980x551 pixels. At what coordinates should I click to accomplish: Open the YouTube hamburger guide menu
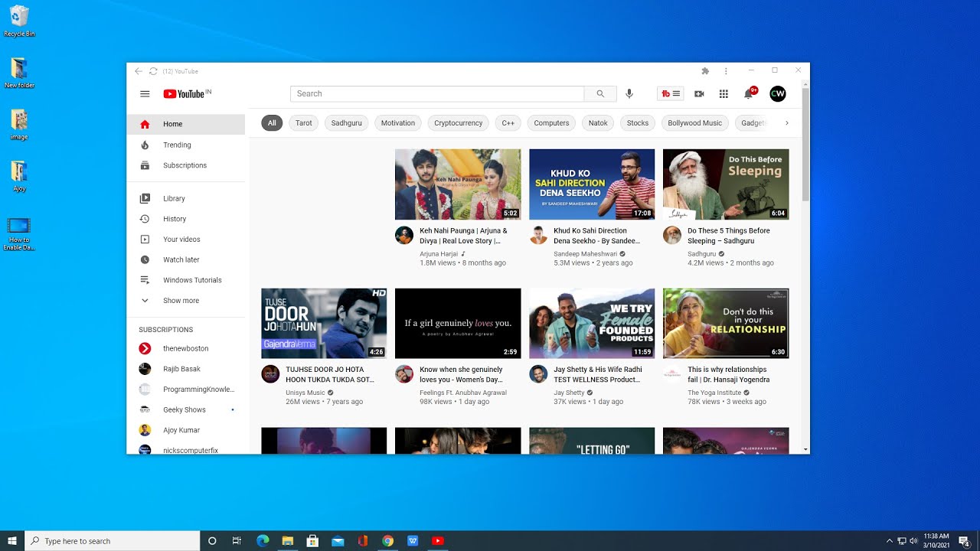[145, 94]
